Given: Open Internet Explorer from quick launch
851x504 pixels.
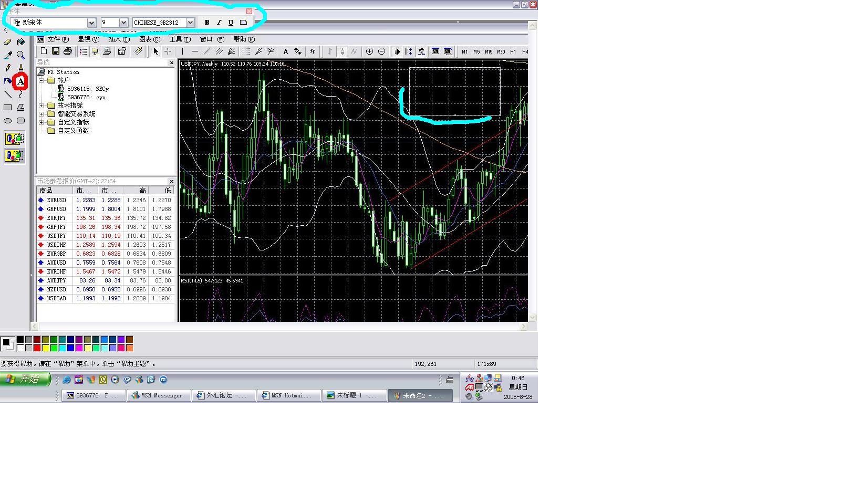Looking at the screenshot, I should 67,380.
